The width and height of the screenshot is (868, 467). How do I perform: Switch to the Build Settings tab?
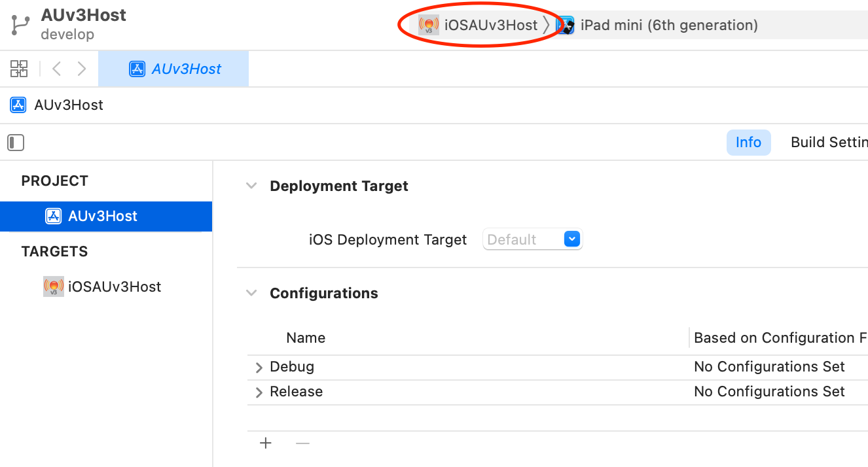point(829,143)
